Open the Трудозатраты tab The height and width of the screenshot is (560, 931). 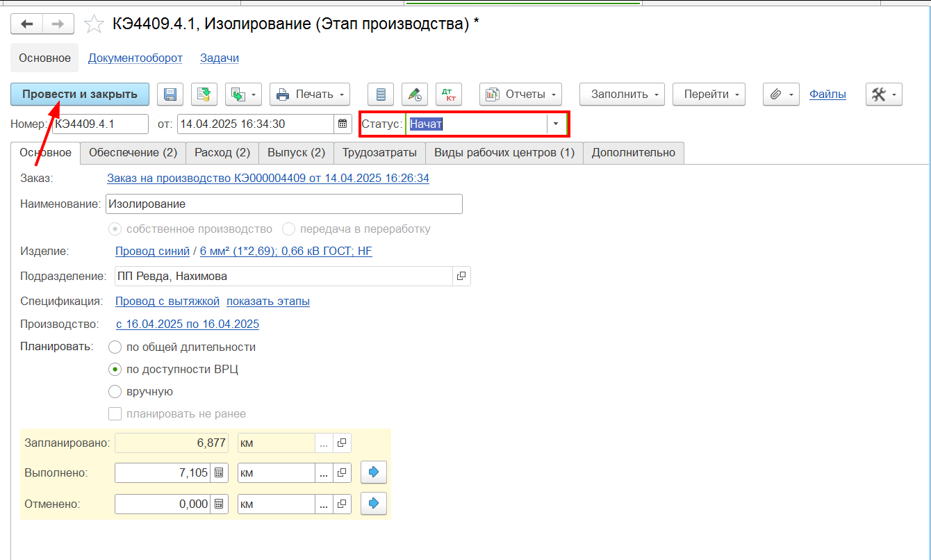pos(380,153)
